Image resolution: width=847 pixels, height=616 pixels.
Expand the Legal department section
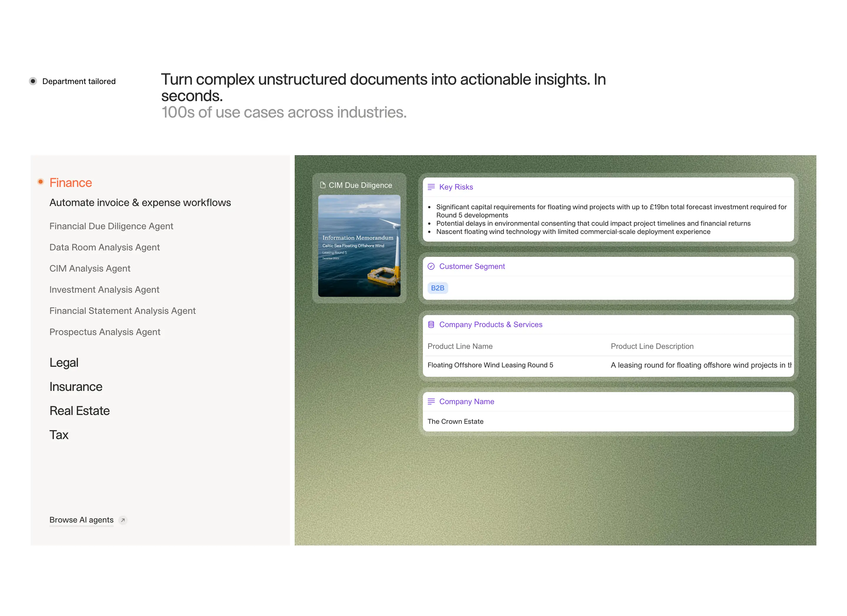coord(64,363)
